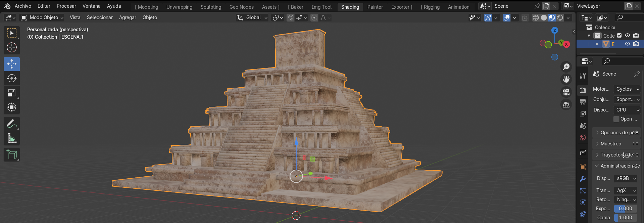Click the viewport zoom magnifier icon

(566, 67)
